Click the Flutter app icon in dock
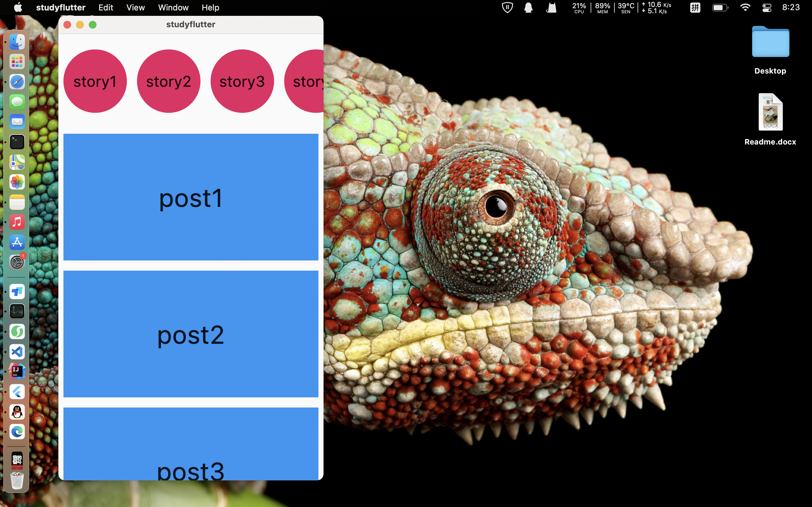Screen dimensions: 812x507 pyautogui.click(x=17, y=392)
